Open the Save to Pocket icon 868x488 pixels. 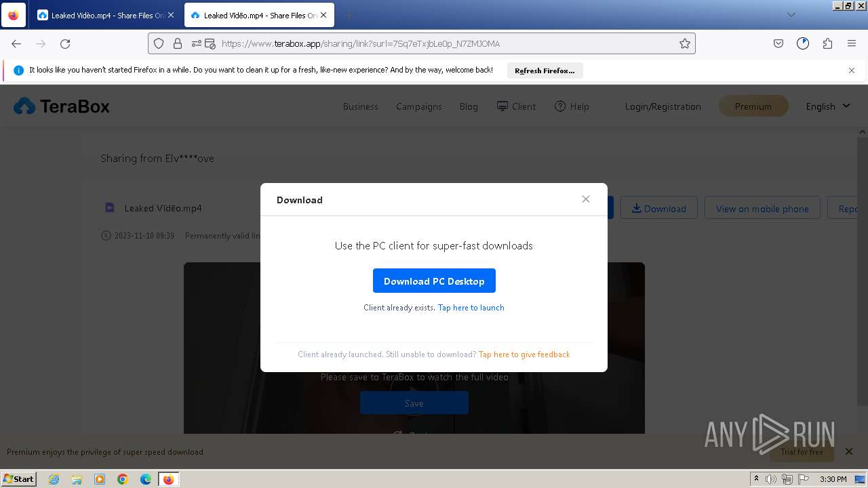[x=778, y=43]
